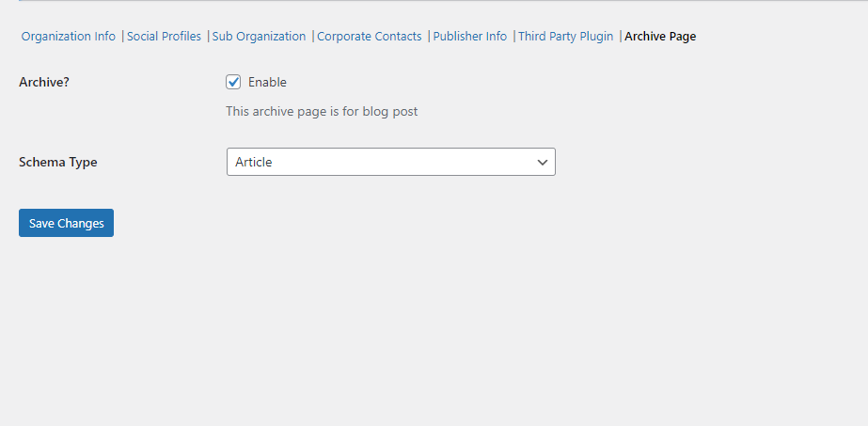Click the chevron arrow on Article dropdown
868x426 pixels.
543,162
